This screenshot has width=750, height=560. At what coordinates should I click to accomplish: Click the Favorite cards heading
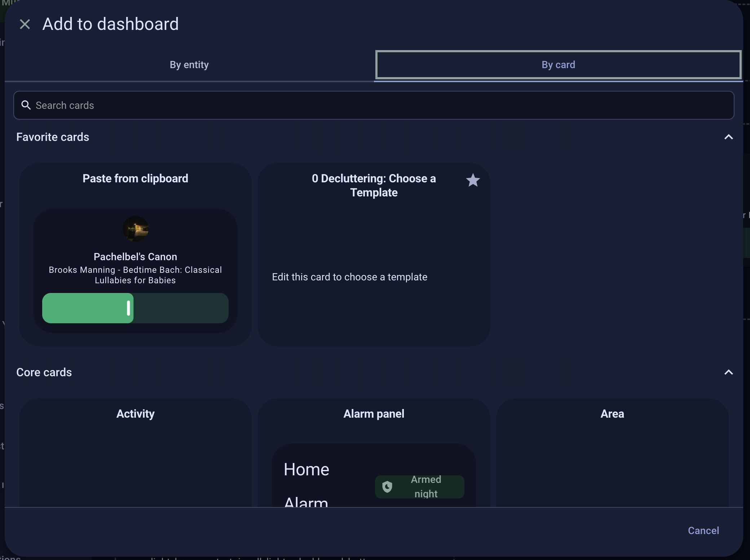click(53, 137)
